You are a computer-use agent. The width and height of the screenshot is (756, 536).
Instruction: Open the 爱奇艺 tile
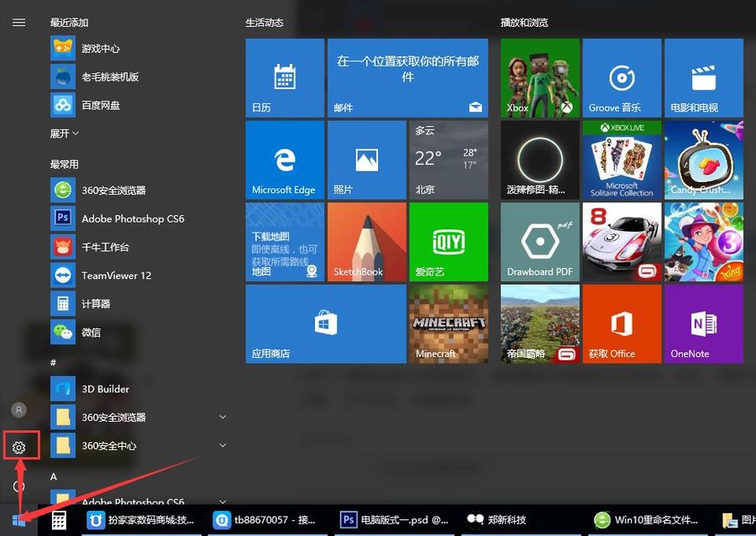(x=449, y=242)
